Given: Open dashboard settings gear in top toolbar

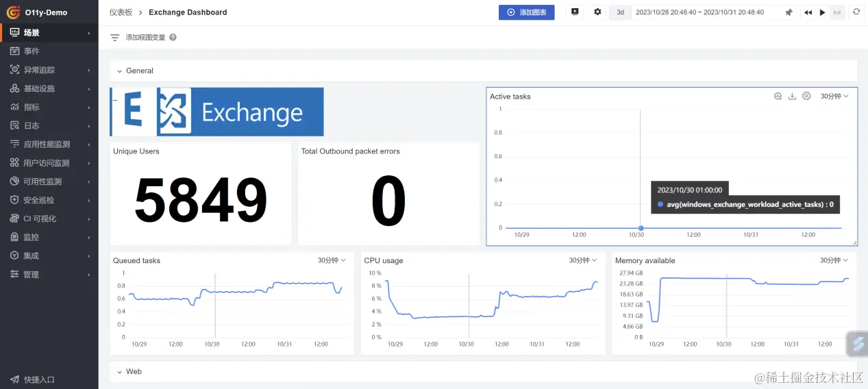Looking at the screenshot, I should coord(597,12).
